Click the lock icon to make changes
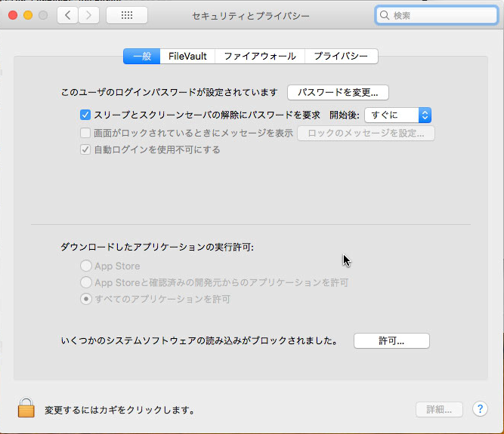 pos(26,408)
